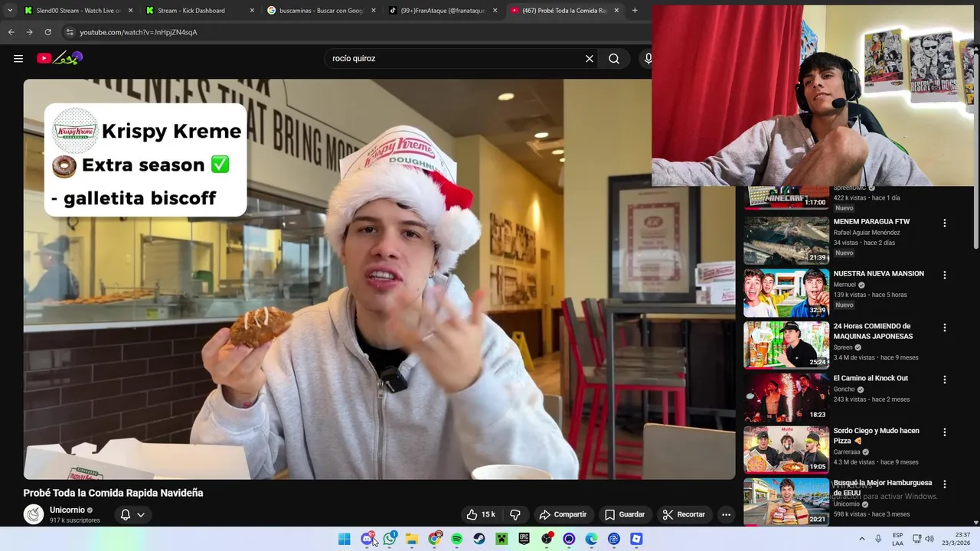Screen dimensions: 980x551
Task: Close the buscaminas Google tab
Action: pyautogui.click(x=373, y=11)
